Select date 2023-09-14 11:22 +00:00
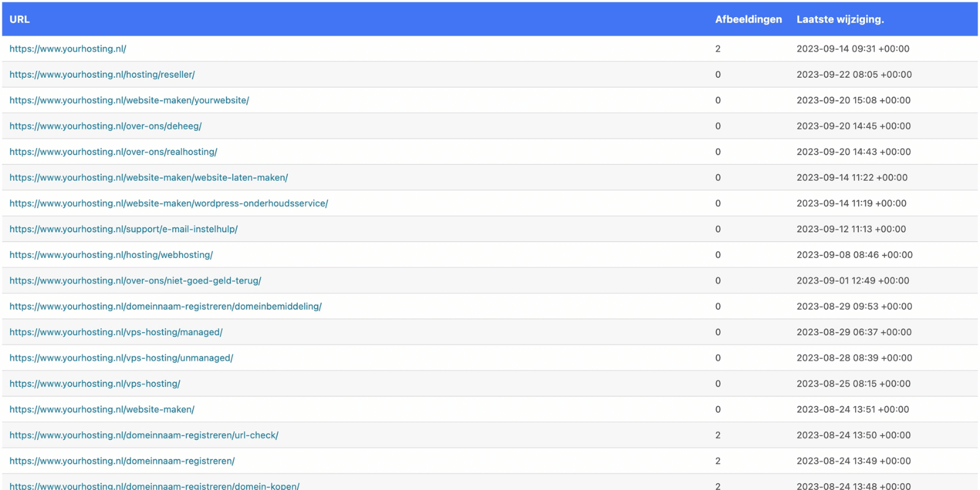The width and height of the screenshot is (980, 490). point(852,178)
